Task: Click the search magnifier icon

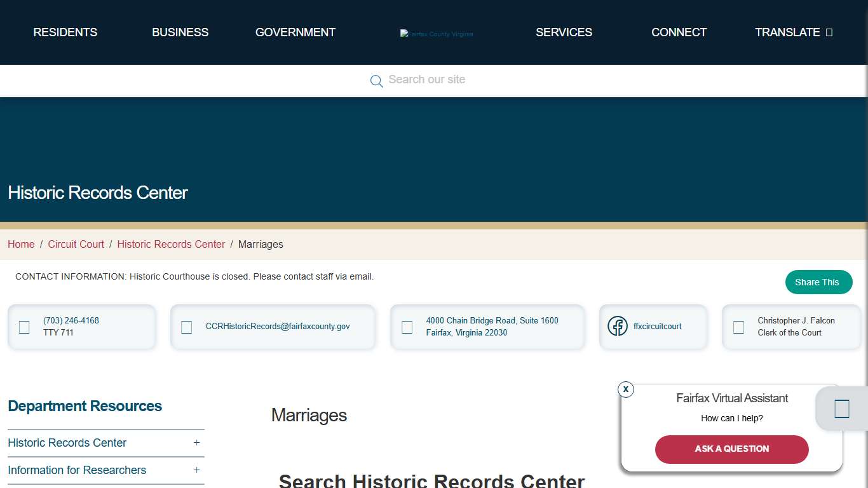Action: (376, 81)
